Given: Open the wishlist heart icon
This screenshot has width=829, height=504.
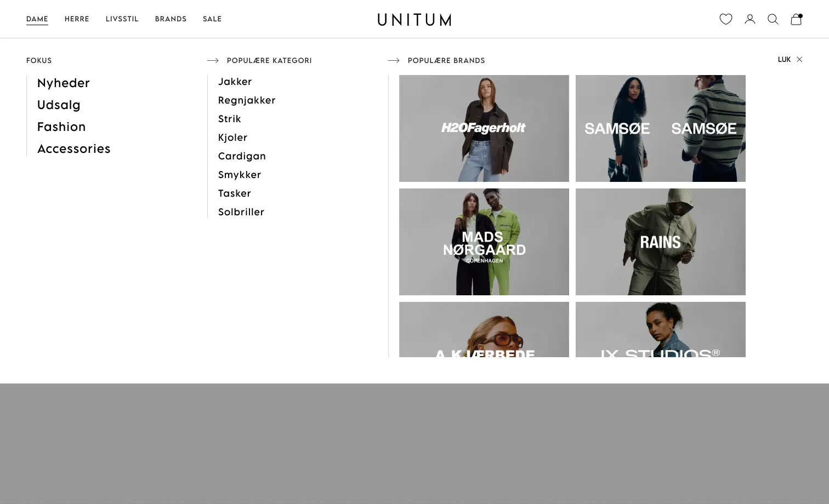Looking at the screenshot, I should coord(726,19).
